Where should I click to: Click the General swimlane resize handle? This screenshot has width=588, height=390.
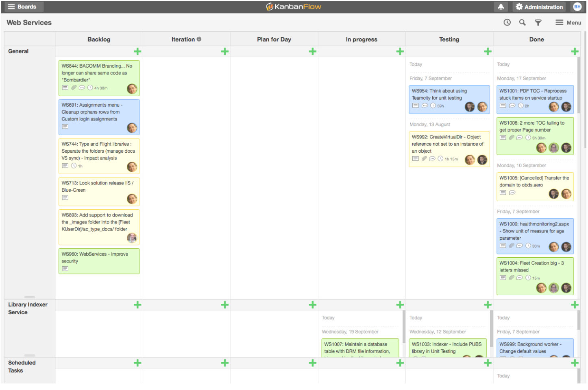coord(30,298)
